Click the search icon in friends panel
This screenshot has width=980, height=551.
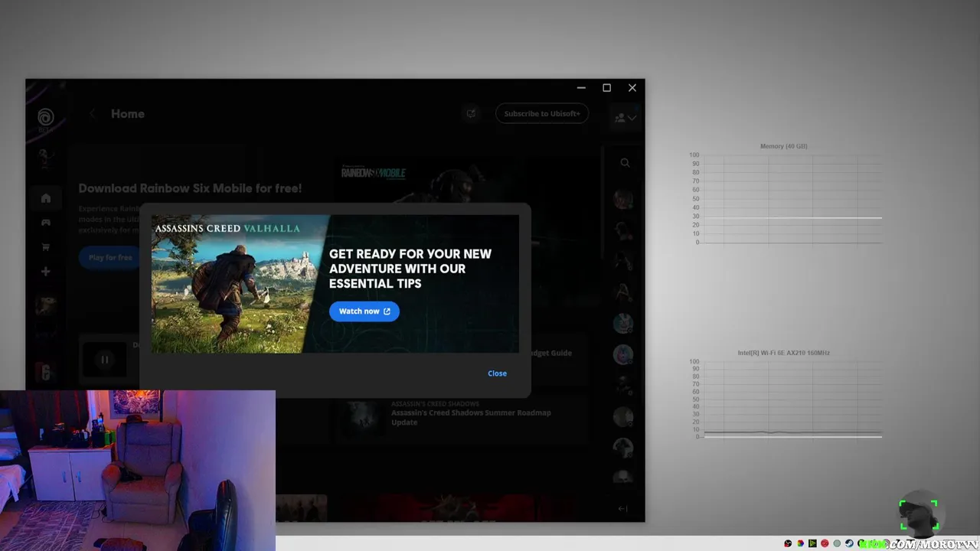[625, 163]
